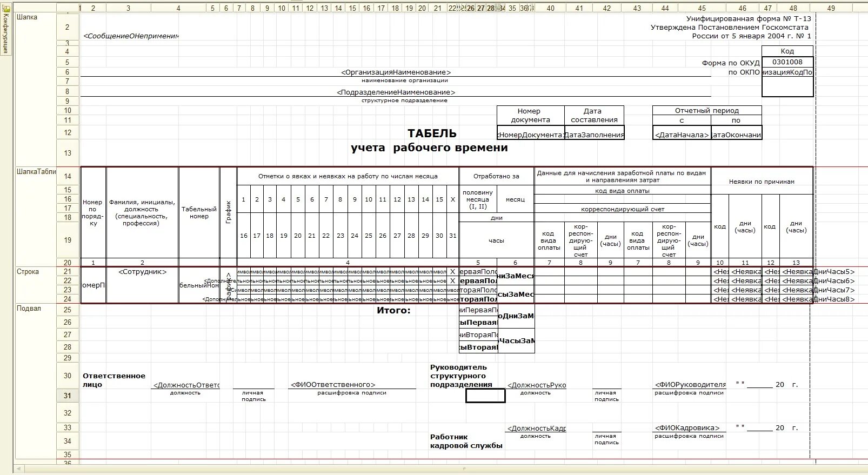Click the <НеявкаДниЧасы8> parameter cell
The width and height of the screenshot is (868, 475).
point(818,299)
